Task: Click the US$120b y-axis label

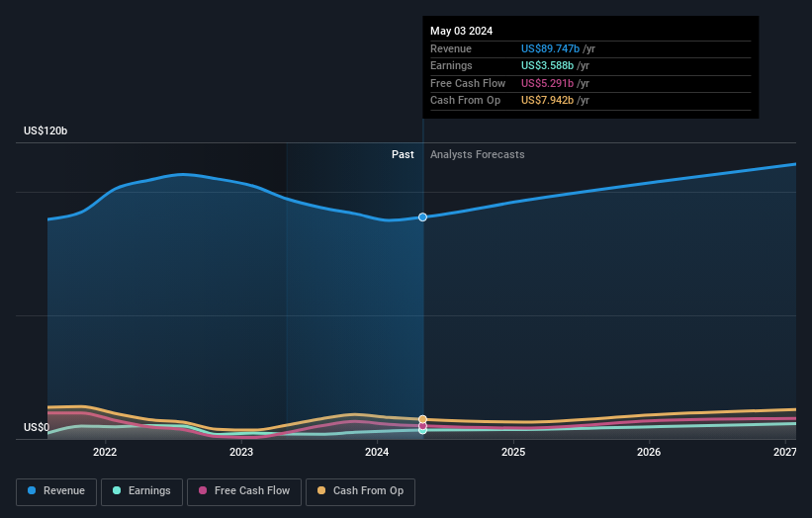Action: (x=45, y=130)
